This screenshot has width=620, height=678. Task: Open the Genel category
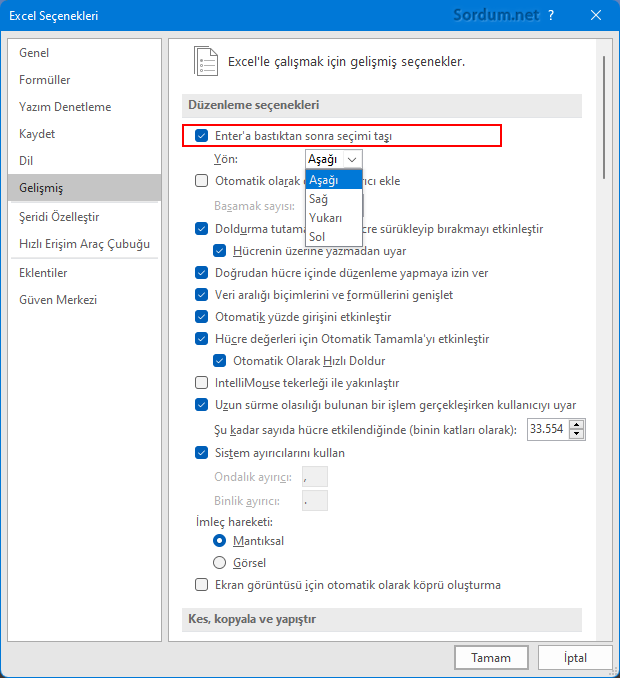point(85,53)
